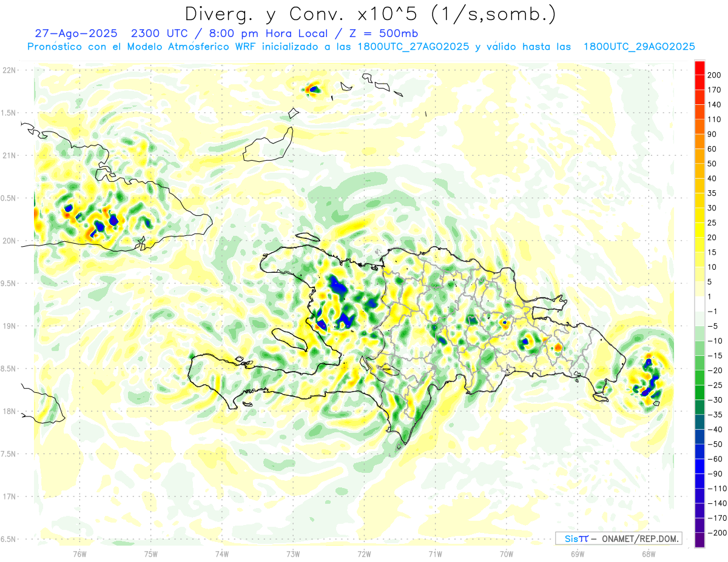The height and width of the screenshot is (562, 728).
Task: Click the '75W' longitude label
Action: [x=150, y=554]
